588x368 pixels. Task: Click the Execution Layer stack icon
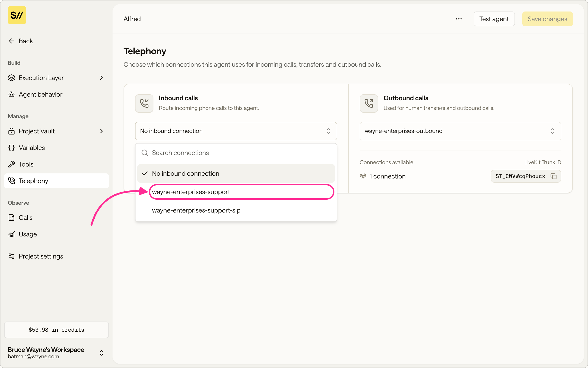coord(11,78)
